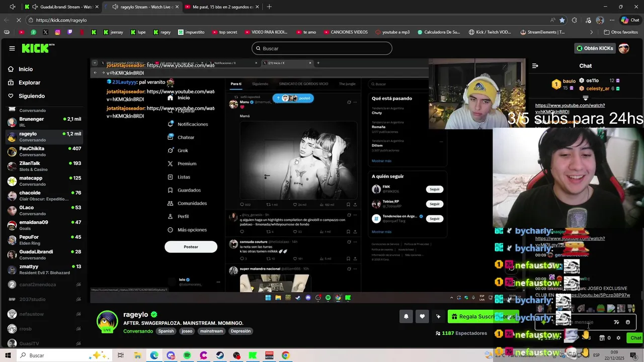Switch to the Me pasé 15 bbs tab
Image resolution: width=644 pixels, height=362 pixels.
pyautogui.click(x=221, y=7)
